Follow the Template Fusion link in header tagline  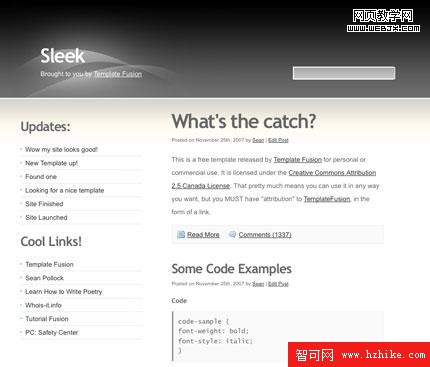point(118,74)
